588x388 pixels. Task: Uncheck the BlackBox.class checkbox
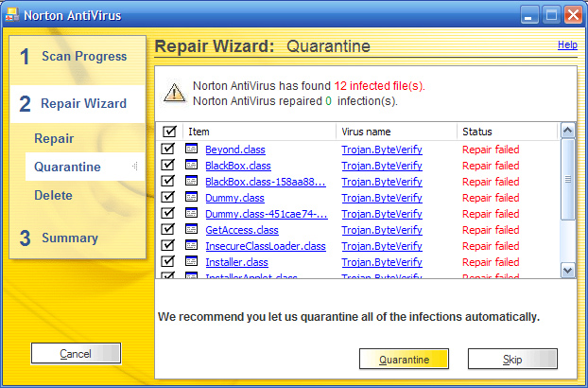coord(167,165)
